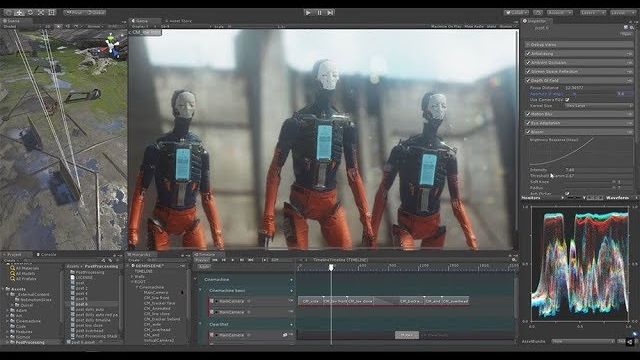Click the cloud services icon button
Screen dimensions: 640x360
pos(538,13)
